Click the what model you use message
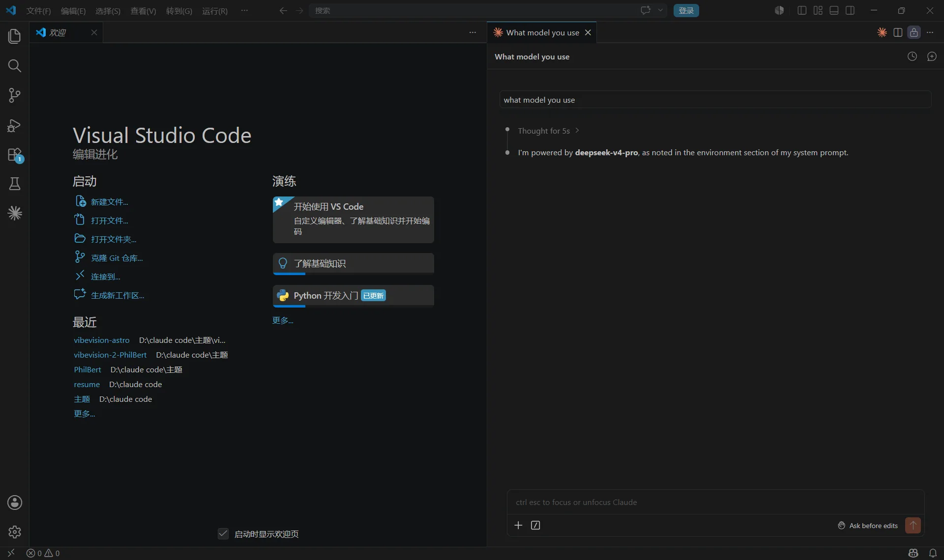This screenshot has height=560, width=944. pos(715,100)
